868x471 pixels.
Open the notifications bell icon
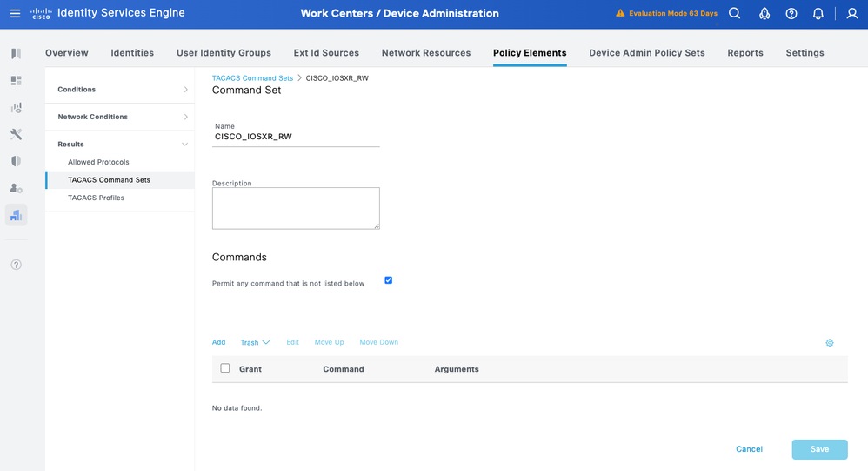point(818,13)
